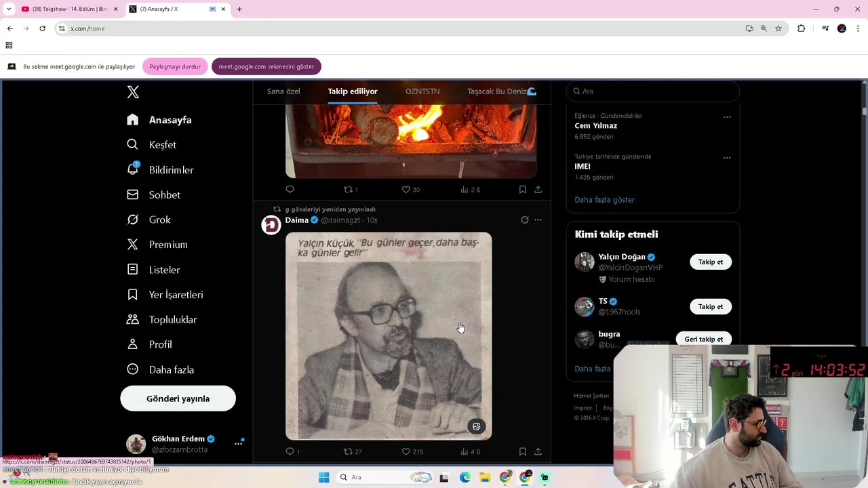
Task: Bookmark this page star icon
Action: (778, 28)
